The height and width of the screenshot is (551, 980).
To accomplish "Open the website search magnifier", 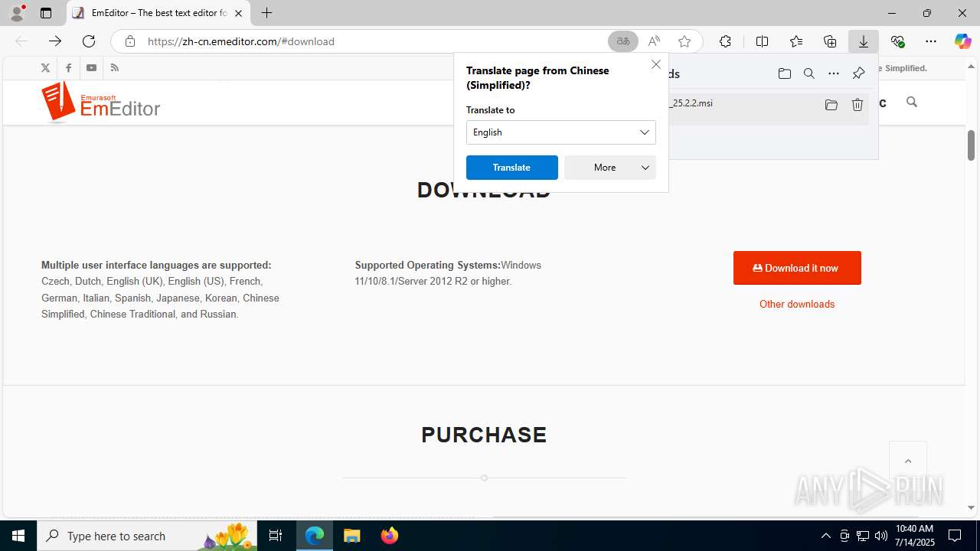I will click(911, 102).
